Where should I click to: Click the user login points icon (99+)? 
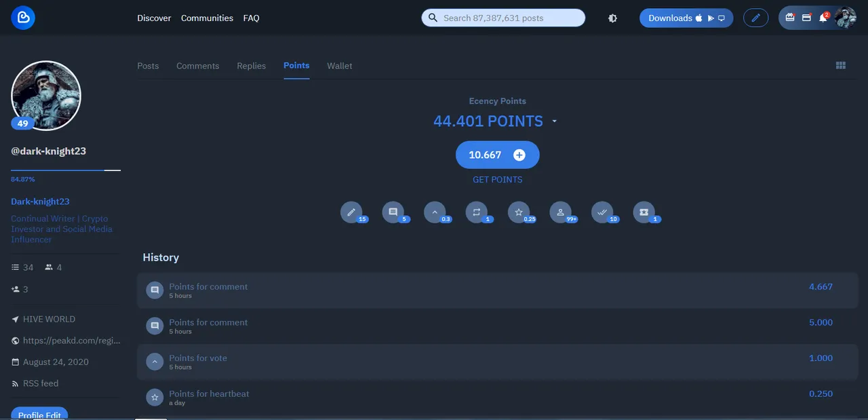pyautogui.click(x=561, y=212)
